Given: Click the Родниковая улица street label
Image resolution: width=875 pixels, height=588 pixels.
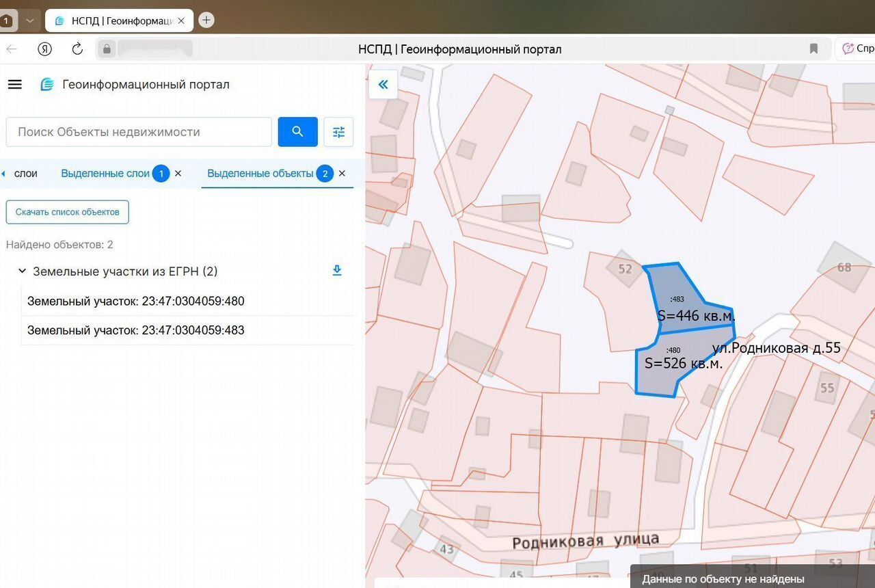Looking at the screenshot, I should [586, 540].
